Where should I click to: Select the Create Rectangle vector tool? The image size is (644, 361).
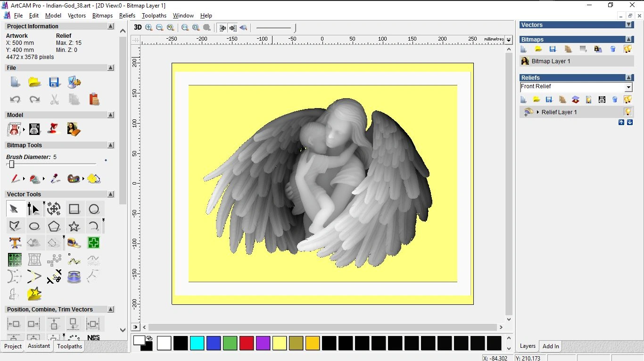tap(74, 209)
